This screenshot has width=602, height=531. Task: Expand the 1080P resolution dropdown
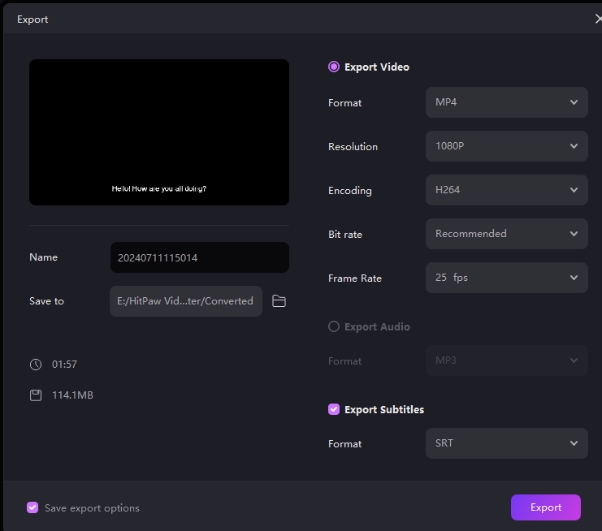click(506, 146)
